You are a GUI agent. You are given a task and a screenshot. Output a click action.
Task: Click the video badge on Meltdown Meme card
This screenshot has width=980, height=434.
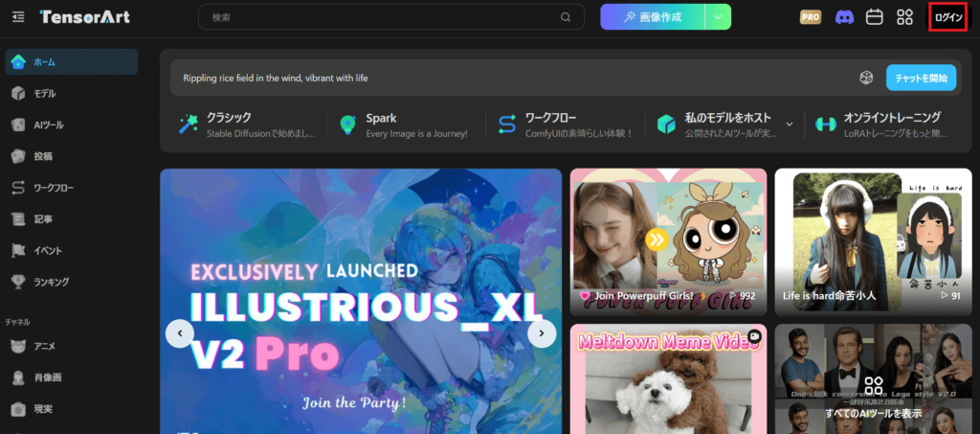point(754,335)
